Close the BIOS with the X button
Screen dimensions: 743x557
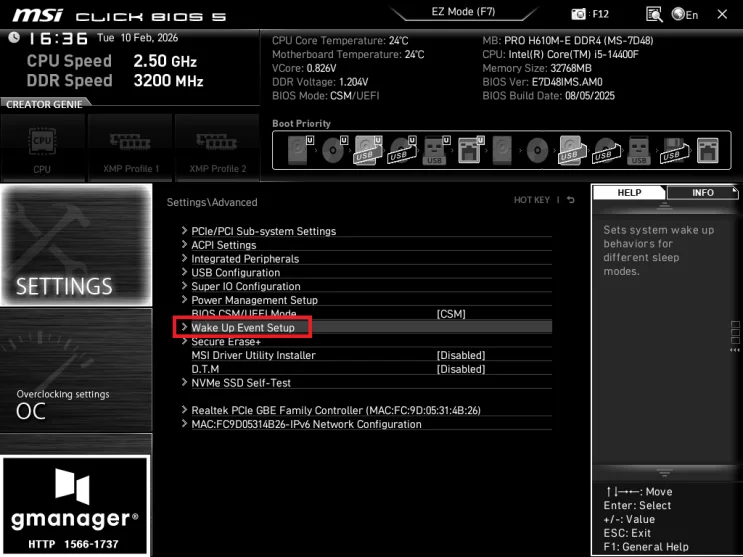coord(722,14)
